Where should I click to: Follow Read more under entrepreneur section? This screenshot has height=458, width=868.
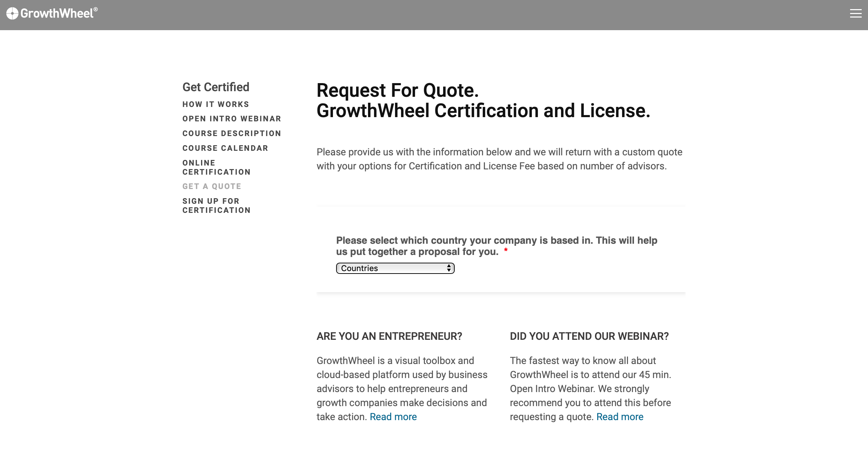click(393, 417)
